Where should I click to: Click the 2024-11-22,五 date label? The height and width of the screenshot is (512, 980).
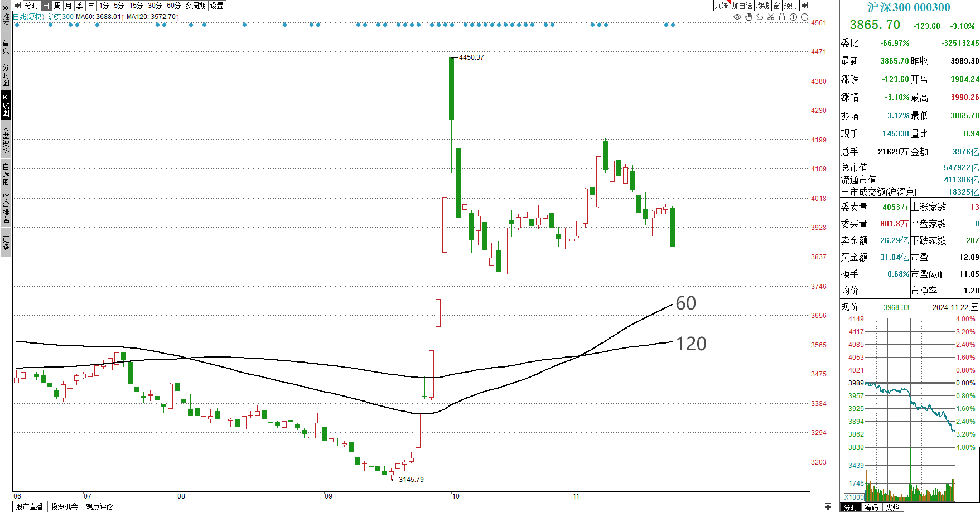tap(955, 307)
